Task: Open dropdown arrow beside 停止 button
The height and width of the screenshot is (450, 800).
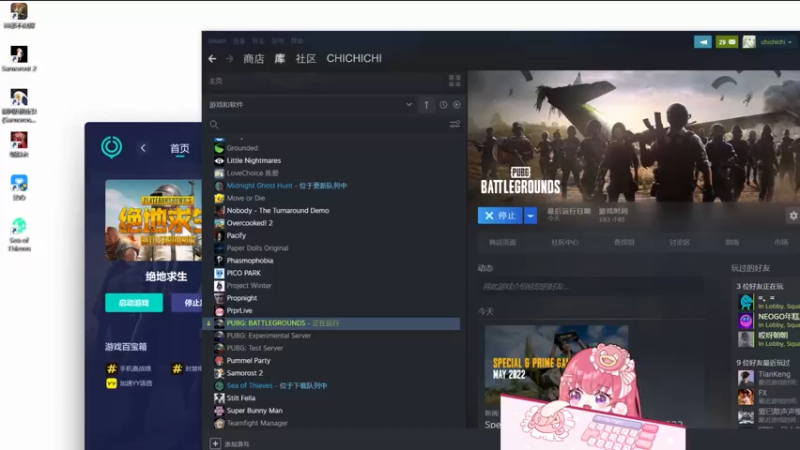Action: pyautogui.click(x=531, y=216)
